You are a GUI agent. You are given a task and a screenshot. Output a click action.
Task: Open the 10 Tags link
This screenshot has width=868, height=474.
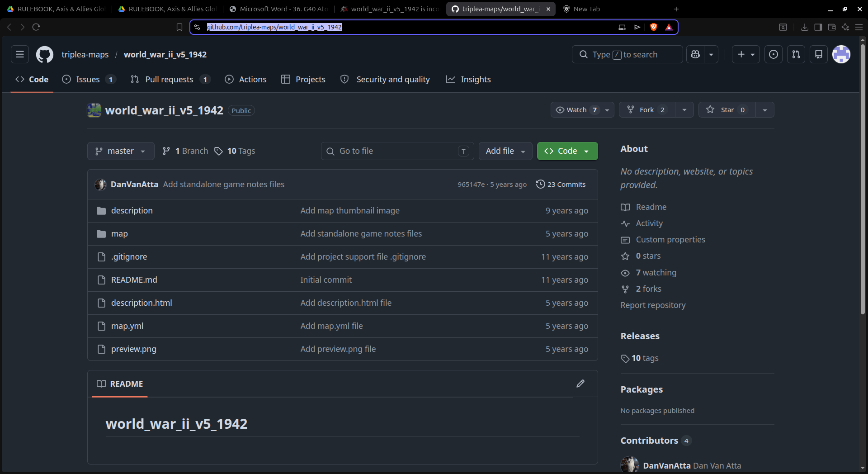[x=235, y=151]
